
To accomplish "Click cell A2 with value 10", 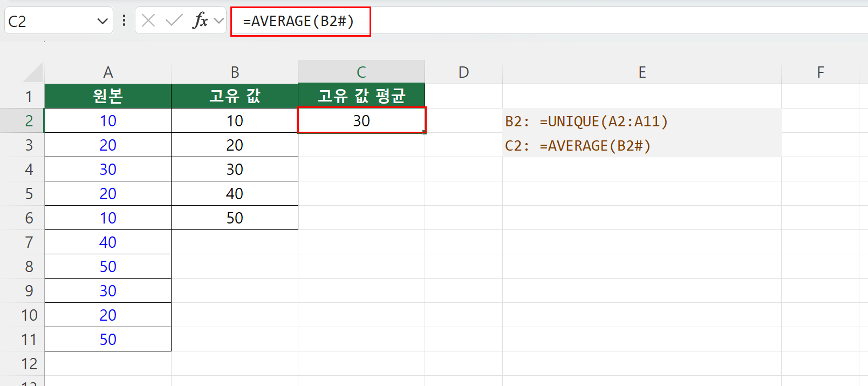I will coord(108,121).
